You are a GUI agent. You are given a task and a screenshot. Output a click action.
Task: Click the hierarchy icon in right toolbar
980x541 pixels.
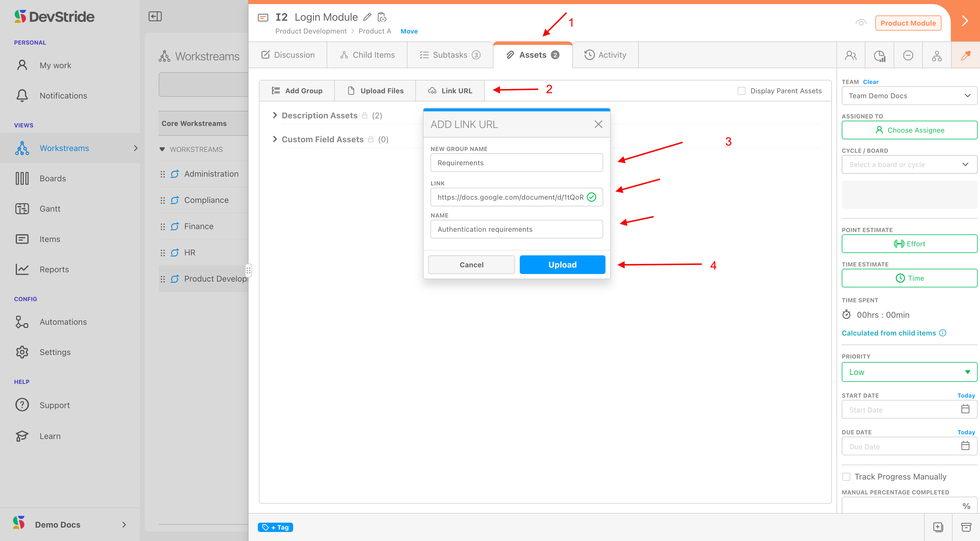pos(937,55)
